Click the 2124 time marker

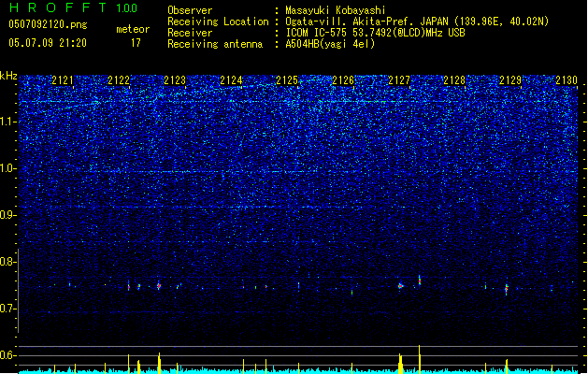coord(231,80)
